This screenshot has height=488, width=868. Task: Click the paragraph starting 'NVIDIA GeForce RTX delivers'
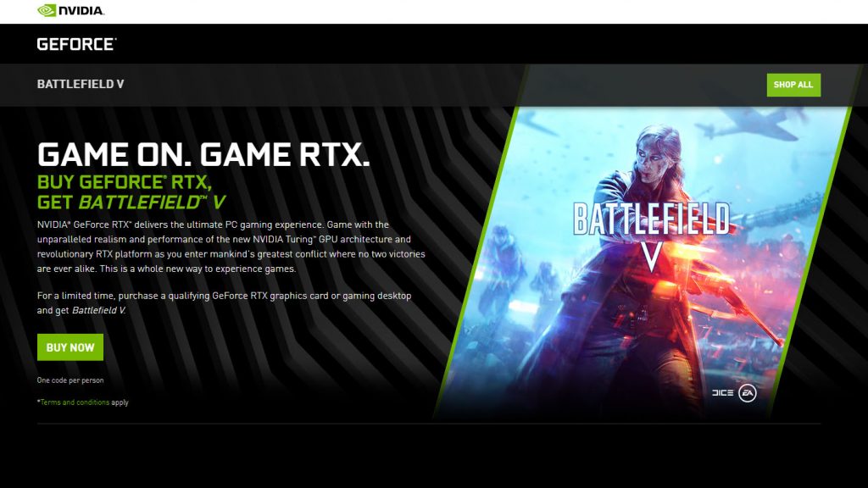tap(231, 247)
